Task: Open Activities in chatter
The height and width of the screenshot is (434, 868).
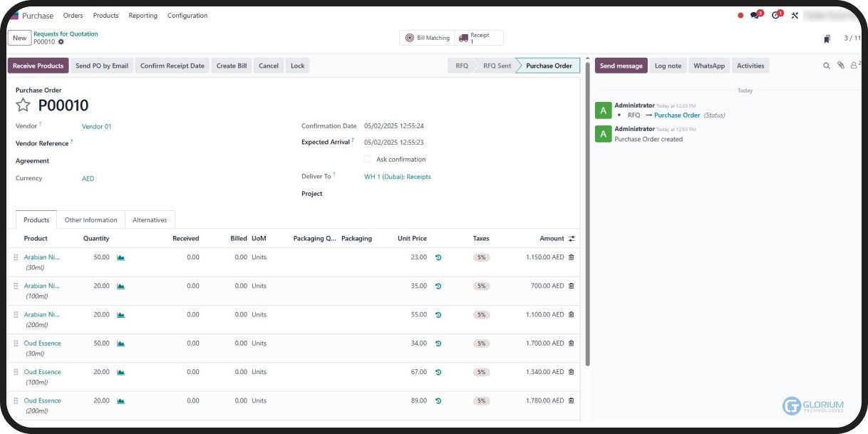Action: pyautogui.click(x=750, y=66)
